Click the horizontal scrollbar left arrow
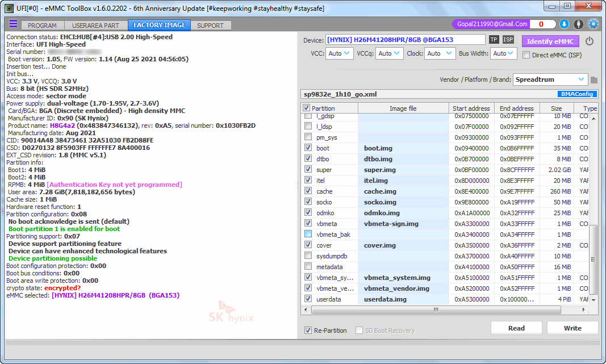 (306, 309)
